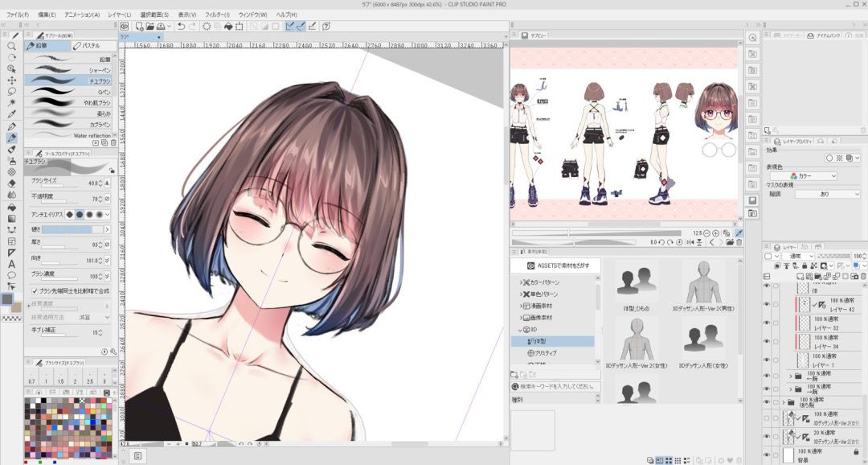Click the New layer folder icon

pyautogui.click(x=818, y=276)
